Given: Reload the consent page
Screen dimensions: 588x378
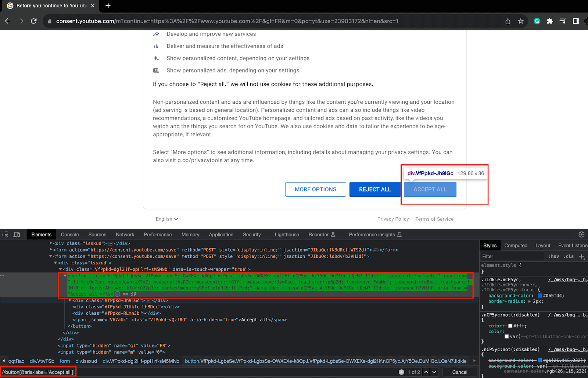Looking at the screenshot, I should point(34,21).
